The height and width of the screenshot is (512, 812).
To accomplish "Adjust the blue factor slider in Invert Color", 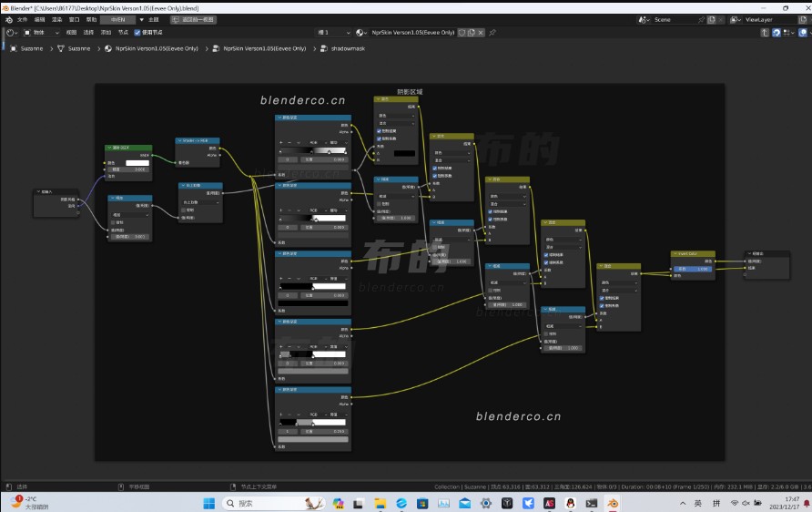I will [x=693, y=269].
